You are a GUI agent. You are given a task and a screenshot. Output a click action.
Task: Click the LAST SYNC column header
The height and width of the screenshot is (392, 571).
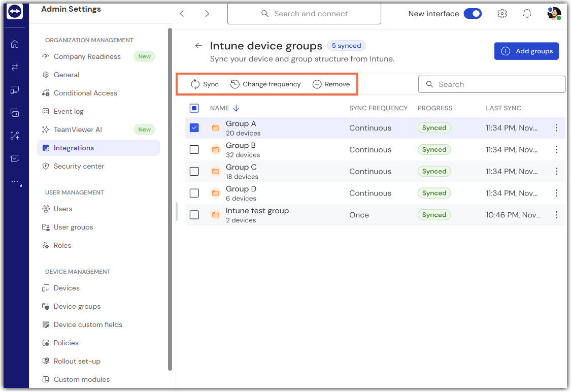tap(503, 108)
